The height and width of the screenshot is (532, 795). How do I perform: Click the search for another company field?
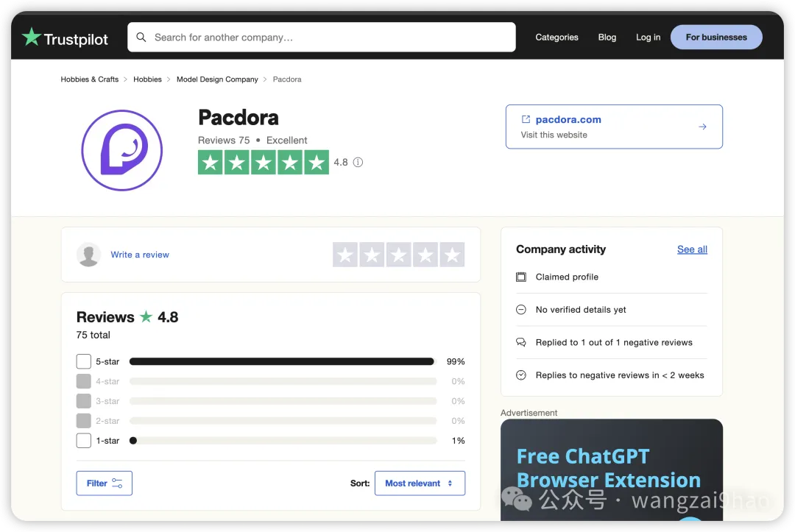pyautogui.click(x=322, y=37)
